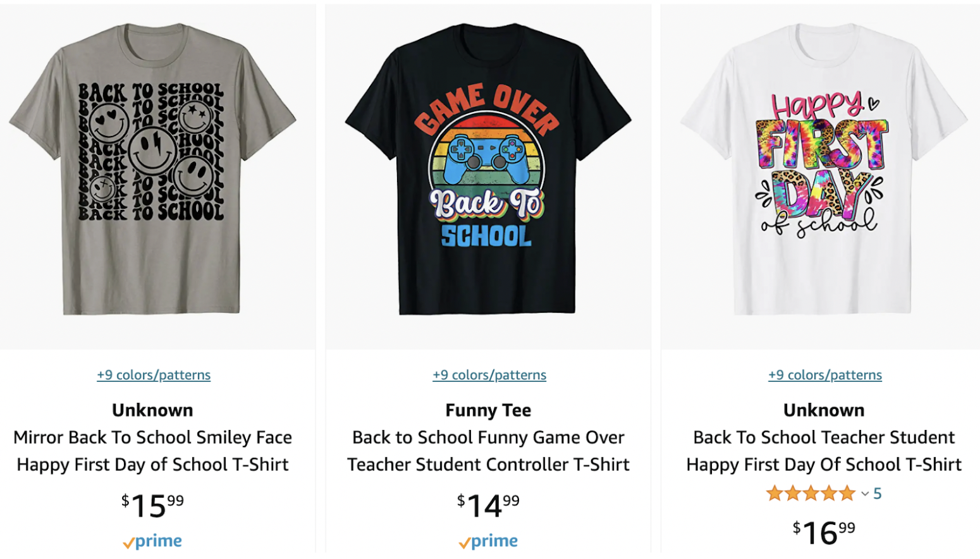Open Back To School Teacher Student title
The height and width of the screenshot is (559, 980).
[824, 451]
